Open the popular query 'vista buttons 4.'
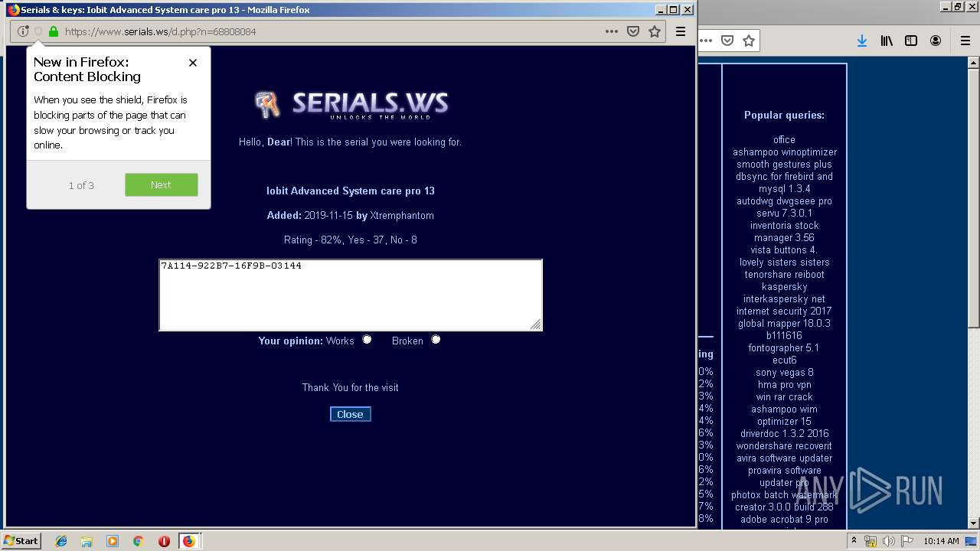This screenshot has height=551, width=980. [784, 250]
